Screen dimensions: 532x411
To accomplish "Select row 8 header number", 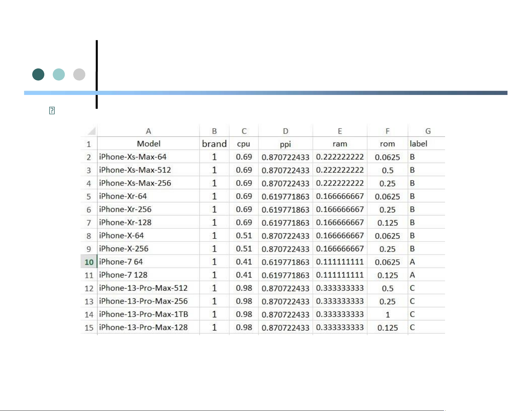I will 89,236.
